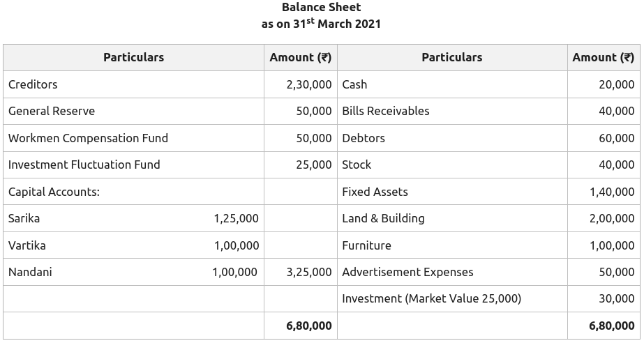Viewport: 644px width, 343px height.
Task: Click the left Amount (₹) column header
Action: point(300,58)
